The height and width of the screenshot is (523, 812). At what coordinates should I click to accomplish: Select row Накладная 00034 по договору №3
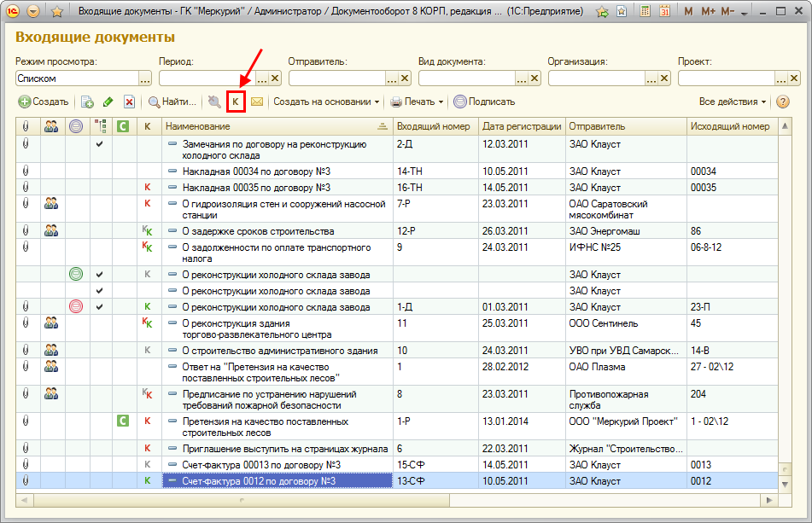click(256, 171)
